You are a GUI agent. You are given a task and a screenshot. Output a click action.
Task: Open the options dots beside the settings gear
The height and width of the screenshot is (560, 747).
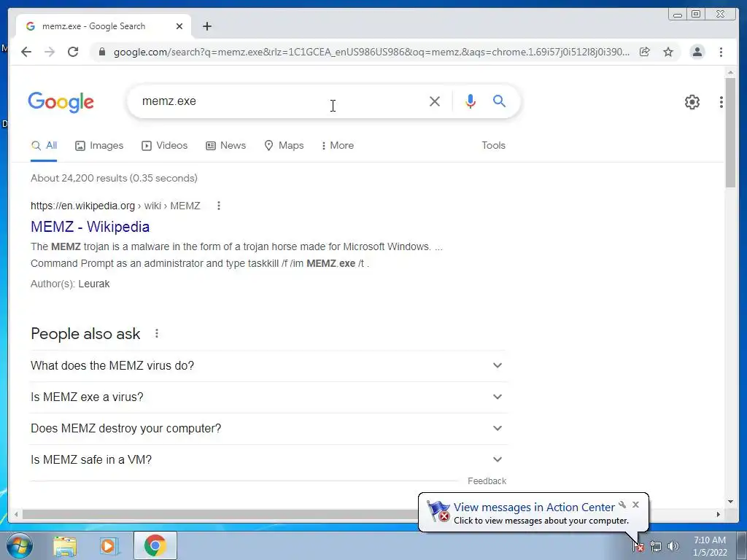click(x=721, y=102)
